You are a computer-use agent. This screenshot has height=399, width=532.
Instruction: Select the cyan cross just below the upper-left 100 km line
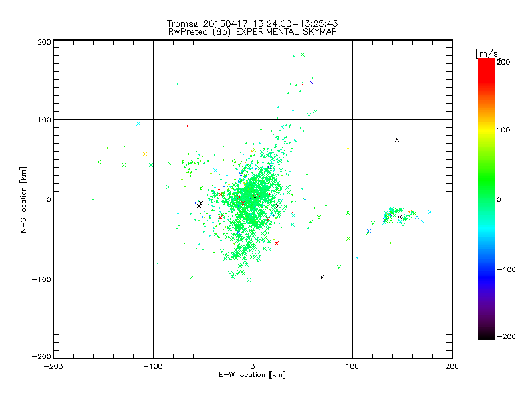[138, 124]
